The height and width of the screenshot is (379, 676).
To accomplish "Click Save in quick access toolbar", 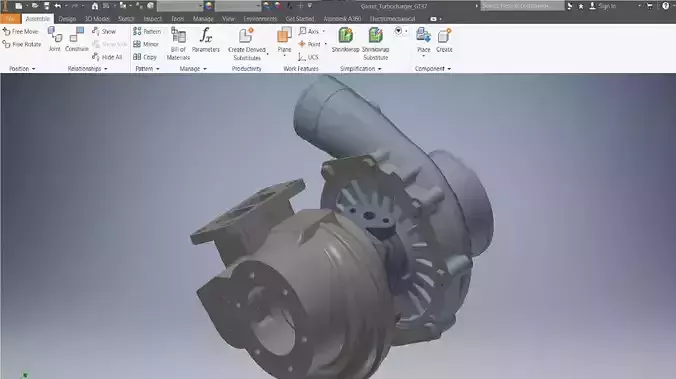I will click(47, 6).
